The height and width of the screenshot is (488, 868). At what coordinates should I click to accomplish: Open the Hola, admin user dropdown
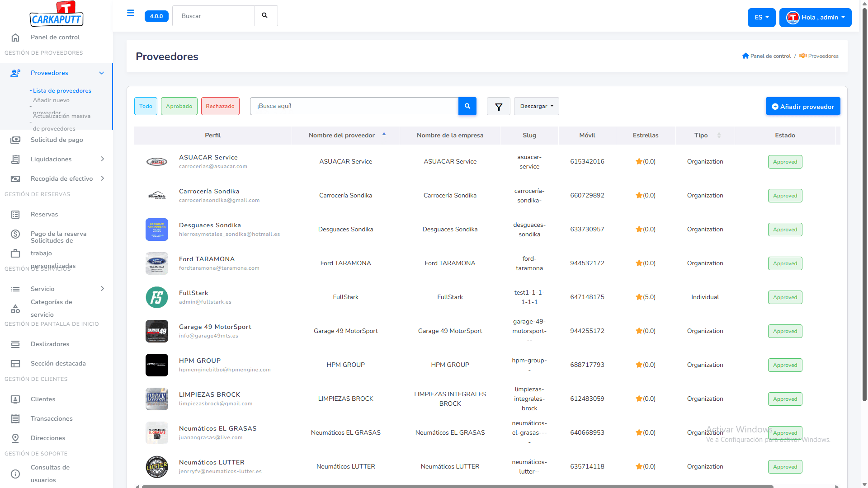tap(815, 18)
